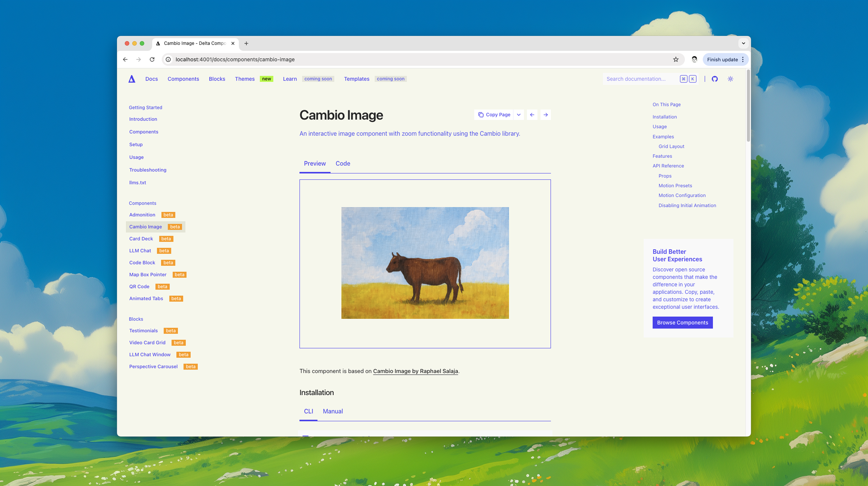This screenshot has width=868, height=486.
Task: Go to the previous page arrow
Action: [532, 115]
